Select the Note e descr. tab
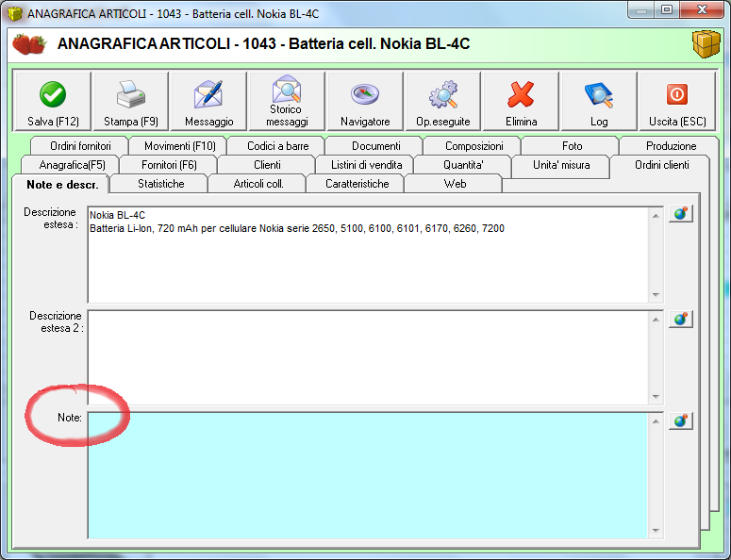The height and width of the screenshot is (560, 731). (62, 185)
